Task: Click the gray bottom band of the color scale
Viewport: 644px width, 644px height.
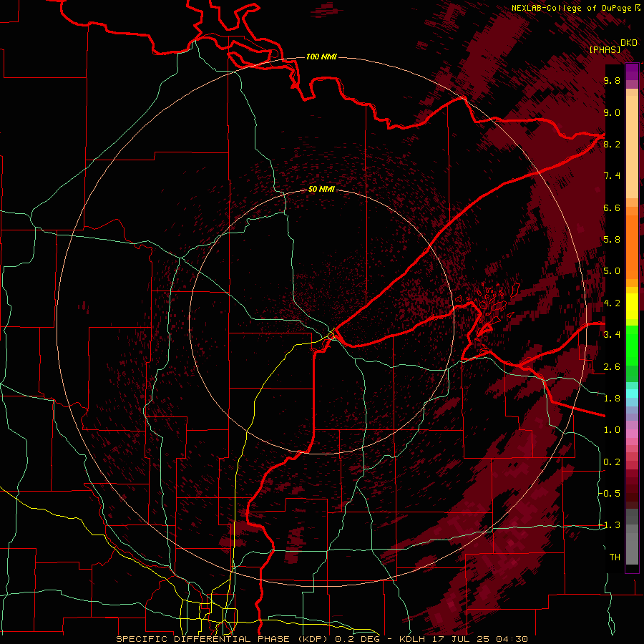Action: [632, 546]
